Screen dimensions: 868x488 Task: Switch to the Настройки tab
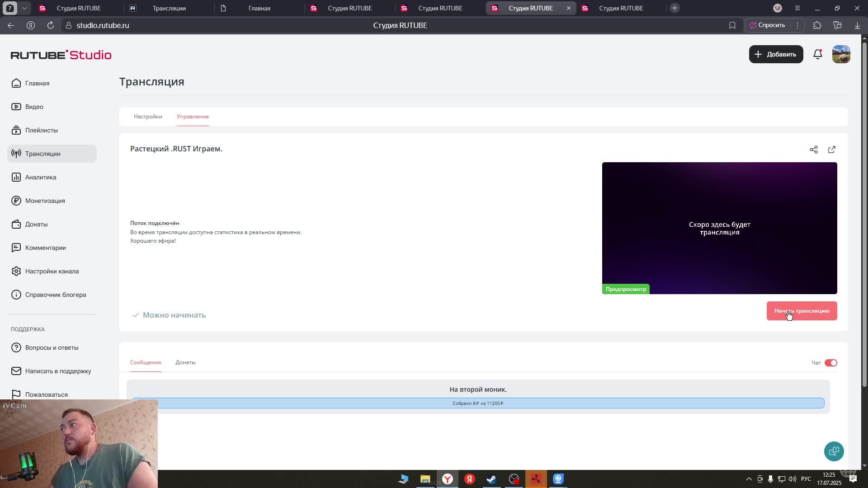point(148,117)
